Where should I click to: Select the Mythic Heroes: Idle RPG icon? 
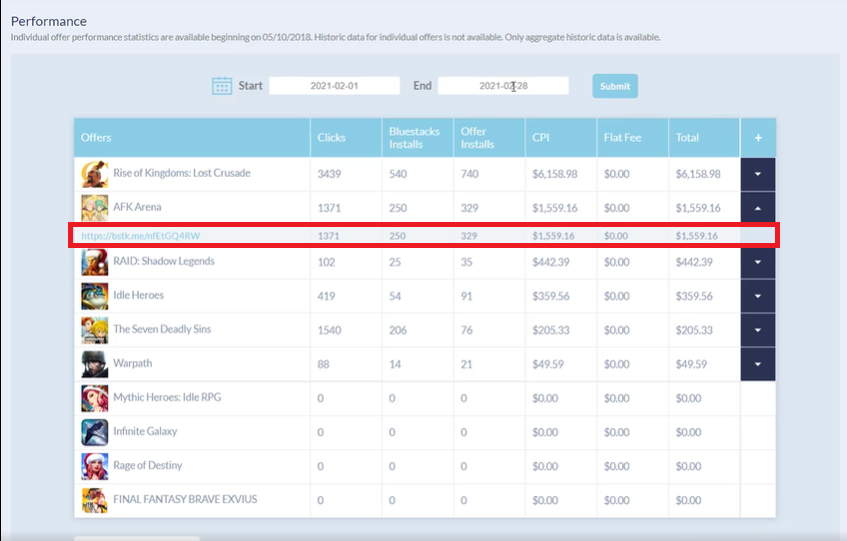[95, 398]
